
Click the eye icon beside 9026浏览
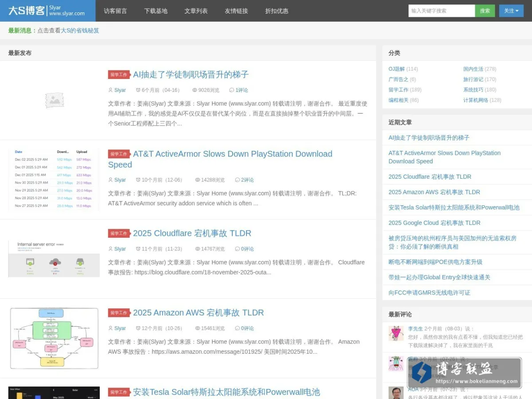click(x=195, y=90)
